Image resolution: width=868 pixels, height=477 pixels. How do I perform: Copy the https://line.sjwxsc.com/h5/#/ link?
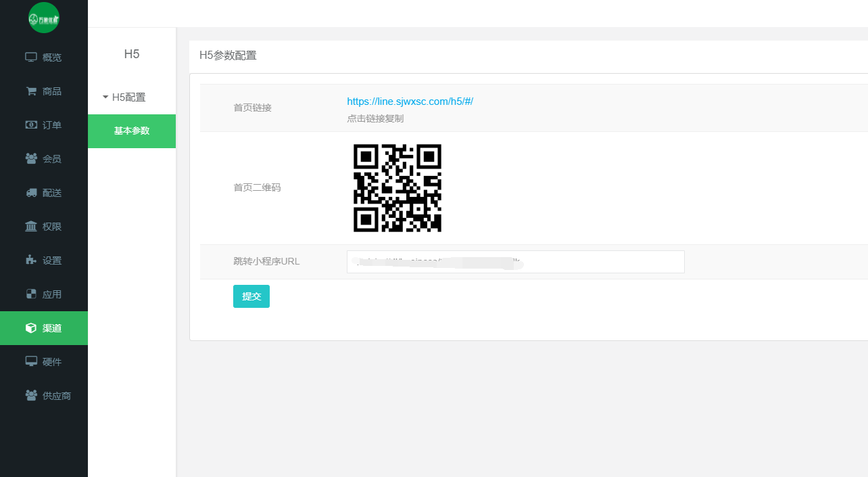point(410,101)
